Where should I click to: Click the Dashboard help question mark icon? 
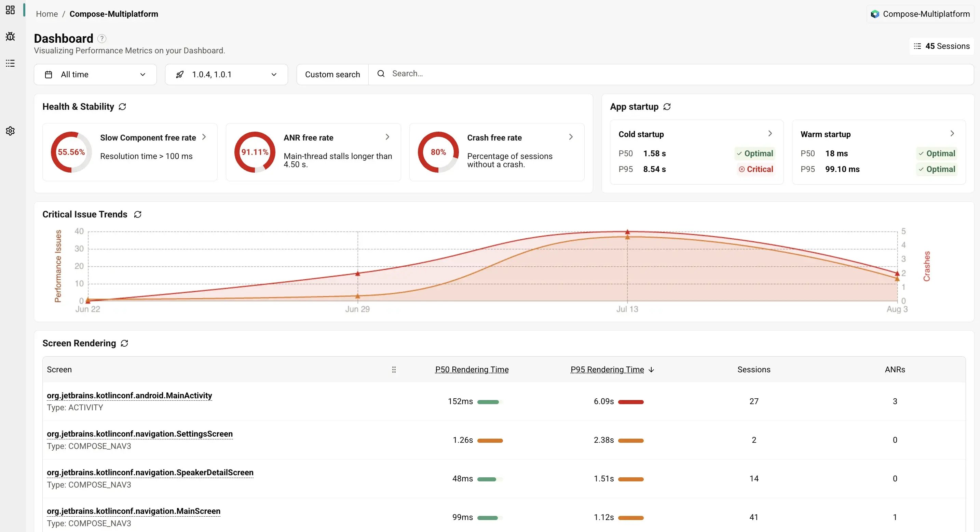[101, 38]
